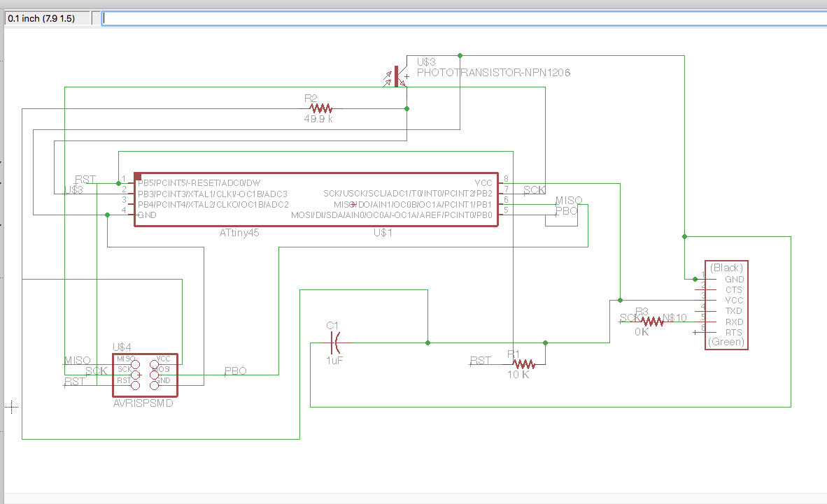Click the "0K" resistor value

pos(642,332)
